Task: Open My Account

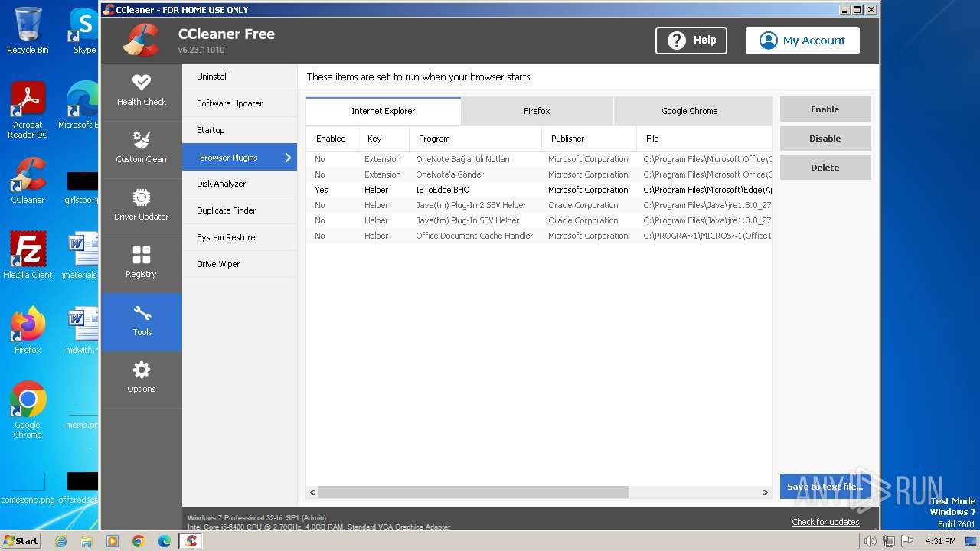Action: tap(802, 41)
